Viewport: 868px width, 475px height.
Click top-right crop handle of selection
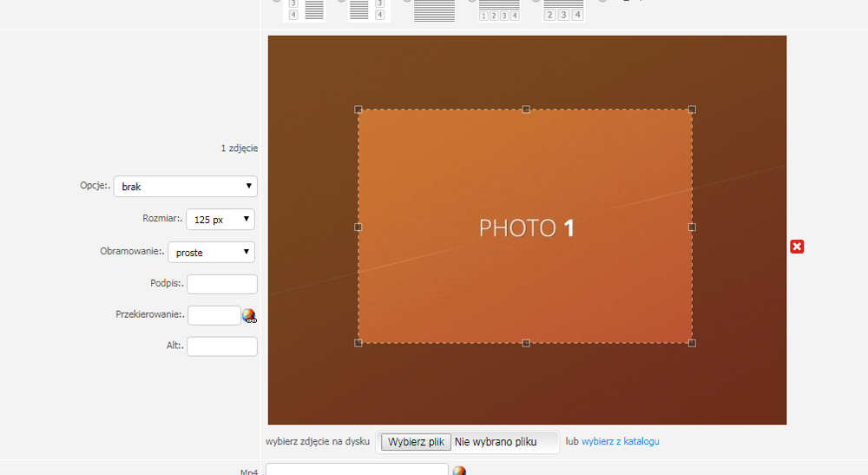coord(692,109)
